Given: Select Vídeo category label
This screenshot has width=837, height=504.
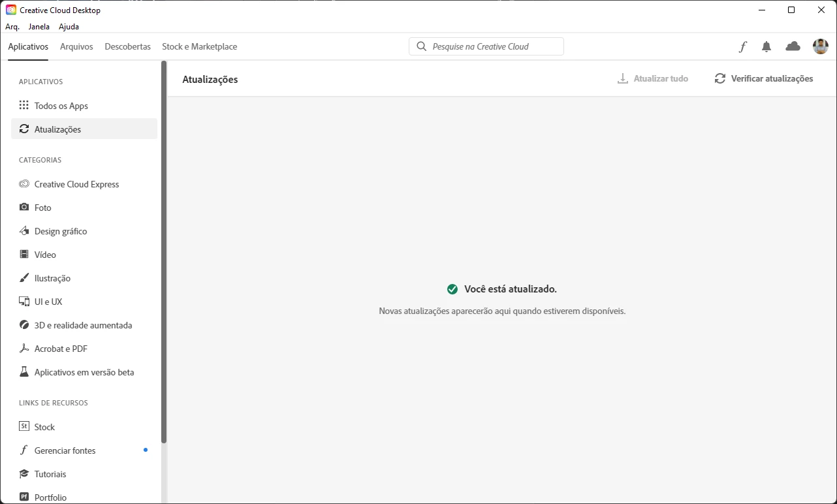Looking at the screenshot, I should point(46,255).
